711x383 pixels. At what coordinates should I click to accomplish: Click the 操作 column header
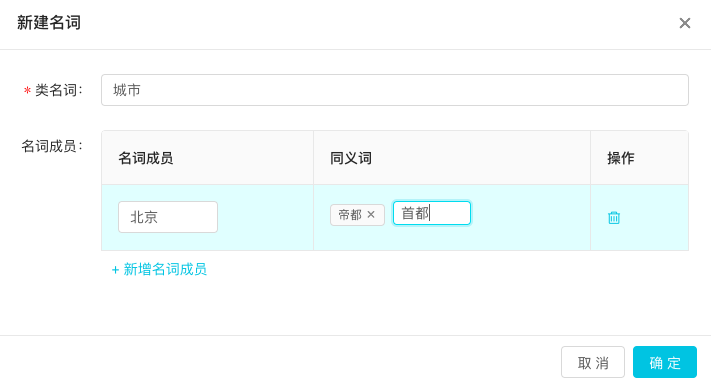click(621, 158)
